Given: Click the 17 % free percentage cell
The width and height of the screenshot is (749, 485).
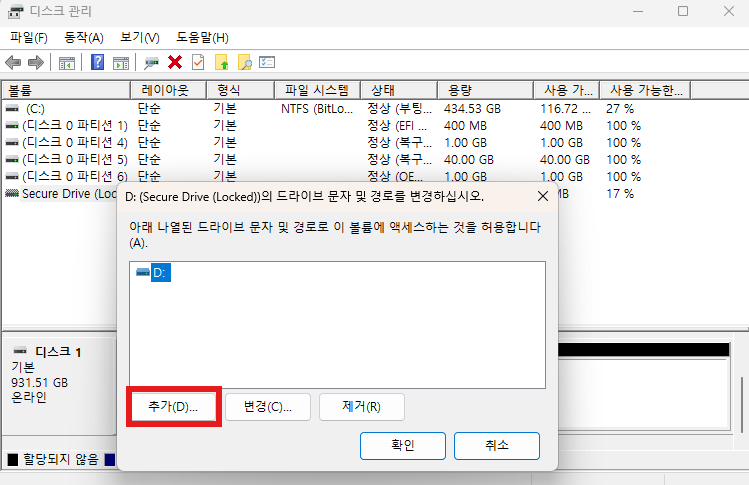Looking at the screenshot, I should [620, 194].
